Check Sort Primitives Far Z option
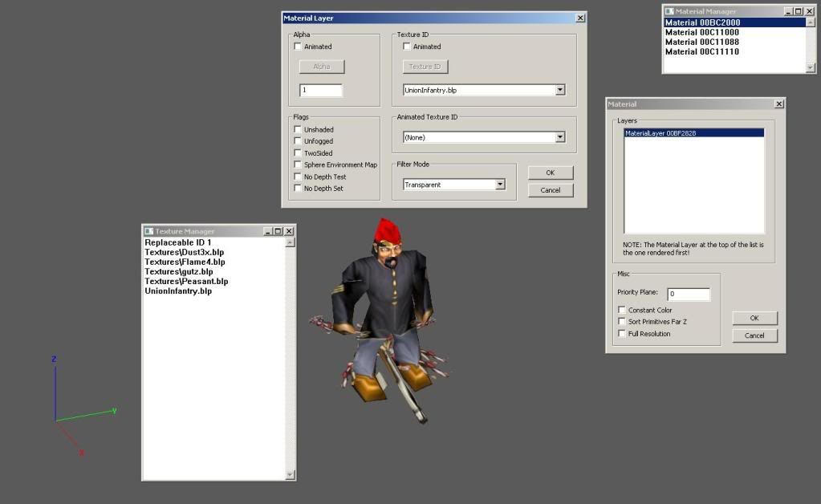This screenshot has width=821, height=504. [x=622, y=321]
